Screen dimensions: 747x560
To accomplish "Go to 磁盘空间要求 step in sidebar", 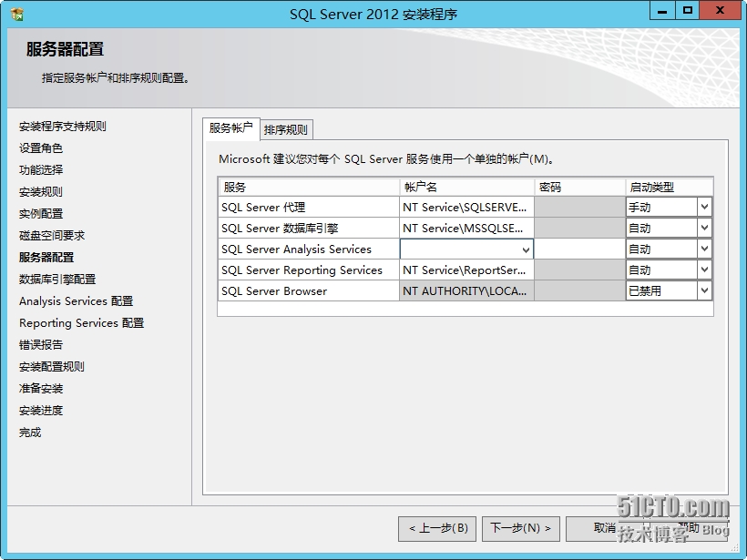I will [x=51, y=235].
